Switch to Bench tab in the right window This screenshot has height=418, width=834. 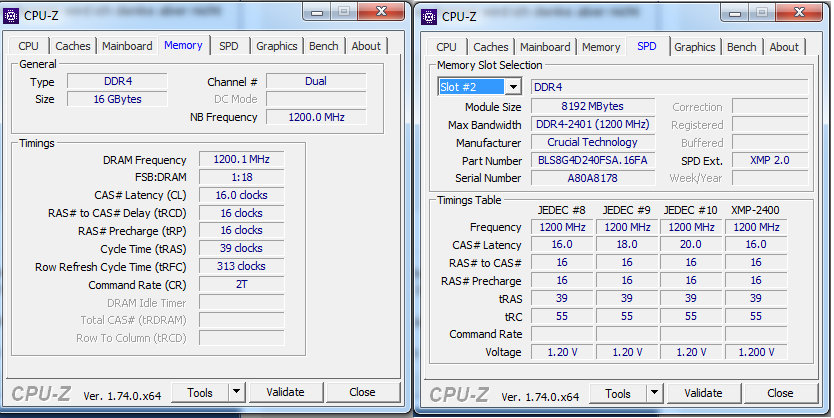(x=741, y=47)
